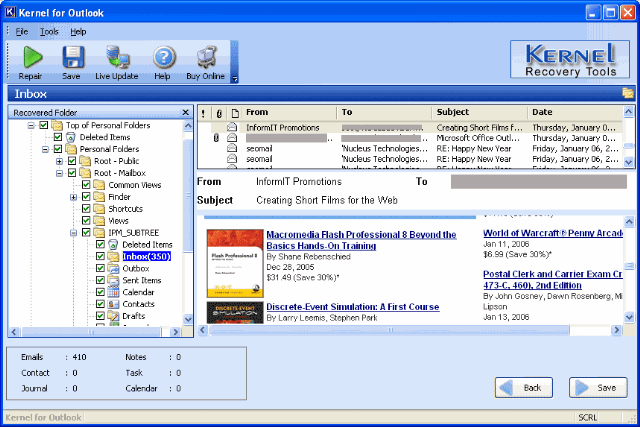The height and width of the screenshot is (427, 640).
Task: Click the email preview horizontal scrollbar
Action: pos(400,329)
